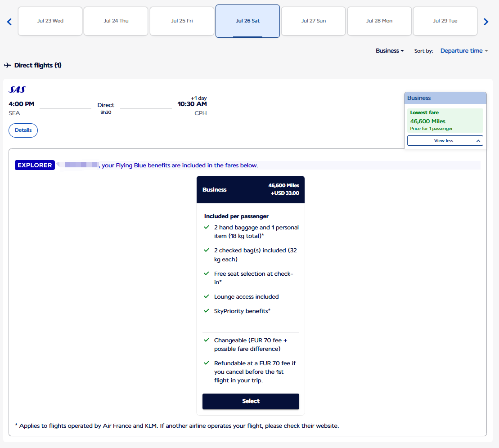Click the 'Free seat selection at check-in' text
Image resolution: width=499 pixels, height=448 pixels.
tap(254, 278)
